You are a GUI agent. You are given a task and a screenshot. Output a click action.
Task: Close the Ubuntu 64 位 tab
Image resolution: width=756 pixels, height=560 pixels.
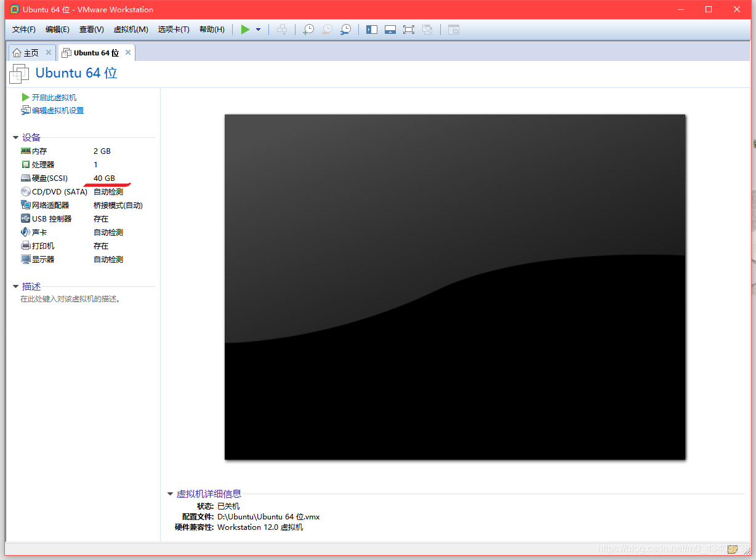128,53
